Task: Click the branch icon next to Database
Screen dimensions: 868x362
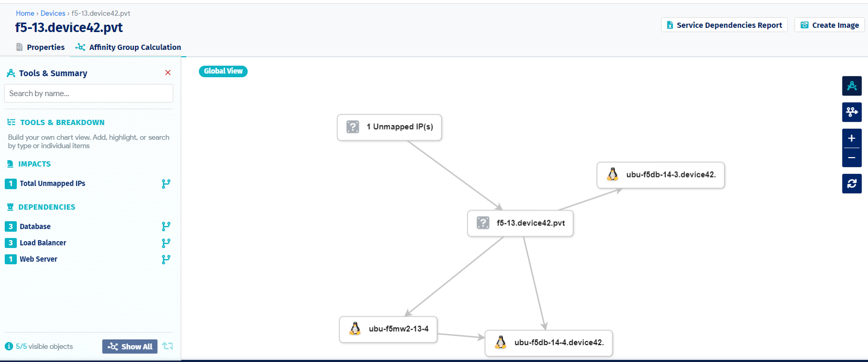Action: (166, 226)
